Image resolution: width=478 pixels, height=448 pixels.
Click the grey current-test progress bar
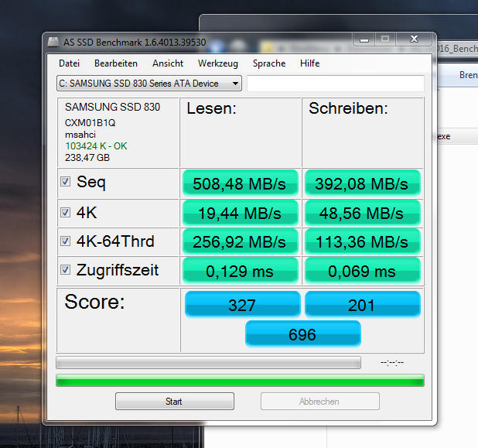click(209, 362)
